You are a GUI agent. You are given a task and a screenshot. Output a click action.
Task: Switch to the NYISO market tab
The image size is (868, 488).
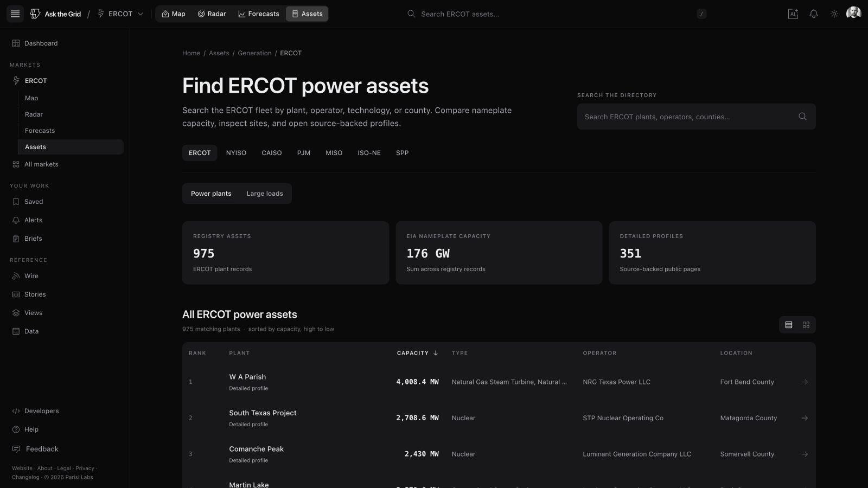[236, 153]
